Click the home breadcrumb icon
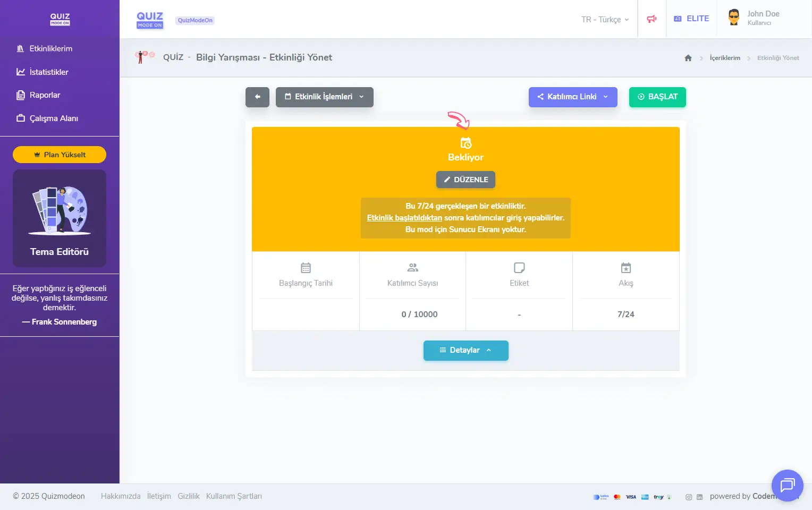This screenshot has width=812, height=510. pos(688,58)
